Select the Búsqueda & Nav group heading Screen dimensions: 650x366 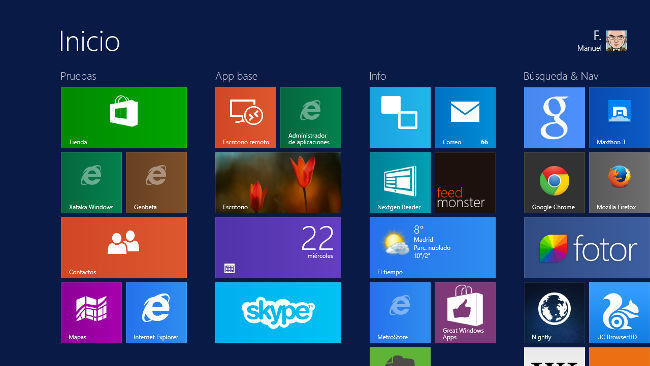(x=560, y=76)
